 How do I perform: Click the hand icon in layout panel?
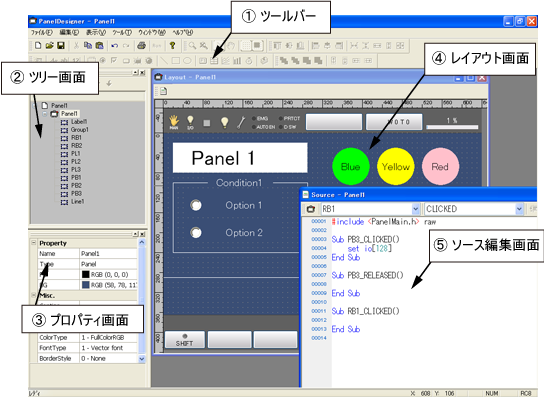pyautogui.click(x=173, y=122)
